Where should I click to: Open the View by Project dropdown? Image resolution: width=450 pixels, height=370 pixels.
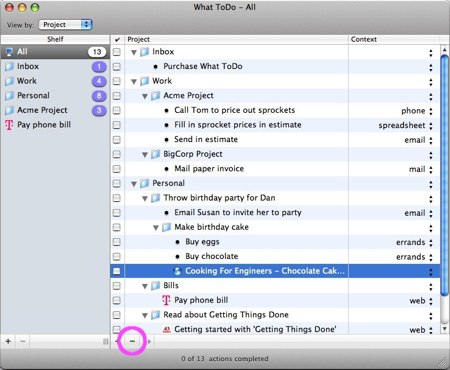click(x=66, y=25)
